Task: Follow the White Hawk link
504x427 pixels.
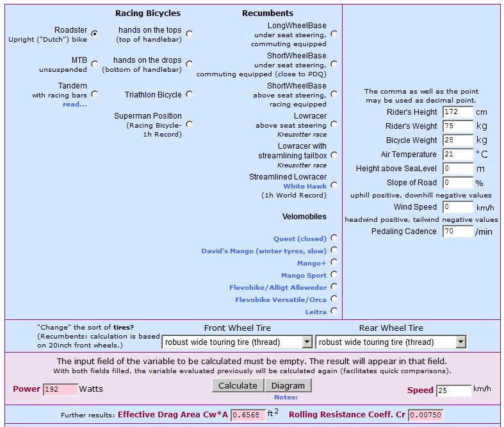Action: click(x=305, y=186)
